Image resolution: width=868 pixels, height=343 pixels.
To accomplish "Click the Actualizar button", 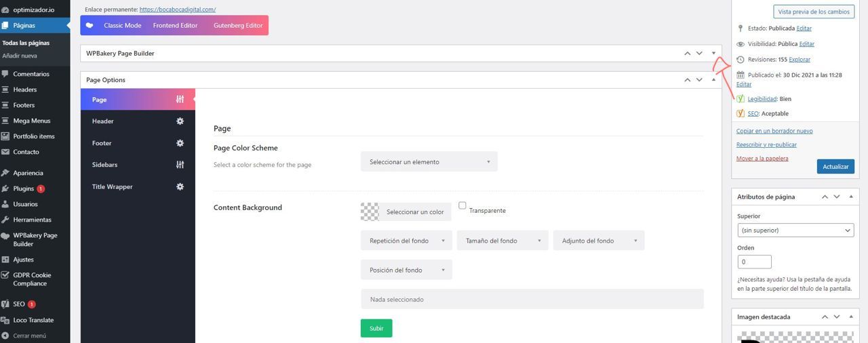I will click(x=835, y=166).
